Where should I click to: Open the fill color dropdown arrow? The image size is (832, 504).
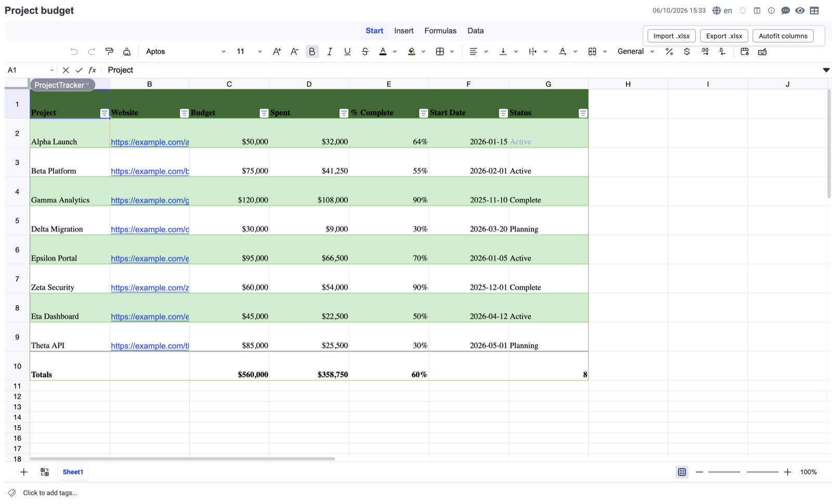[x=423, y=51]
